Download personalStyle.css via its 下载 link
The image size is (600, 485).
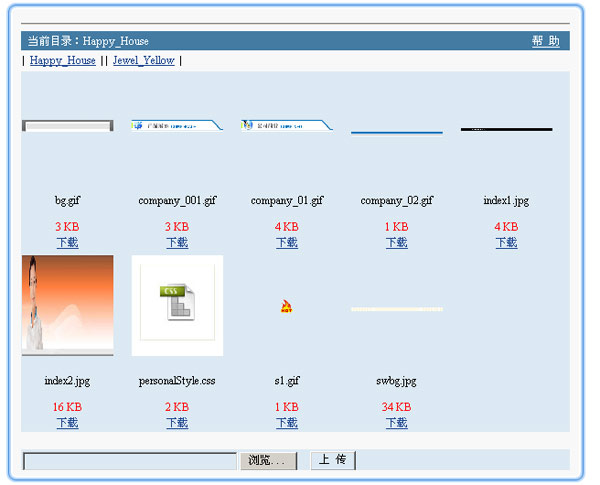(177, 423)
